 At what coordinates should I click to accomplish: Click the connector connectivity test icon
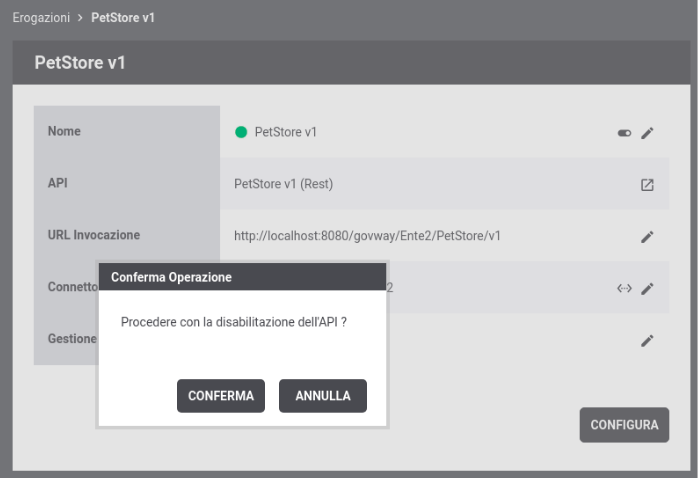pyautogui.click(x=624, y=288)
